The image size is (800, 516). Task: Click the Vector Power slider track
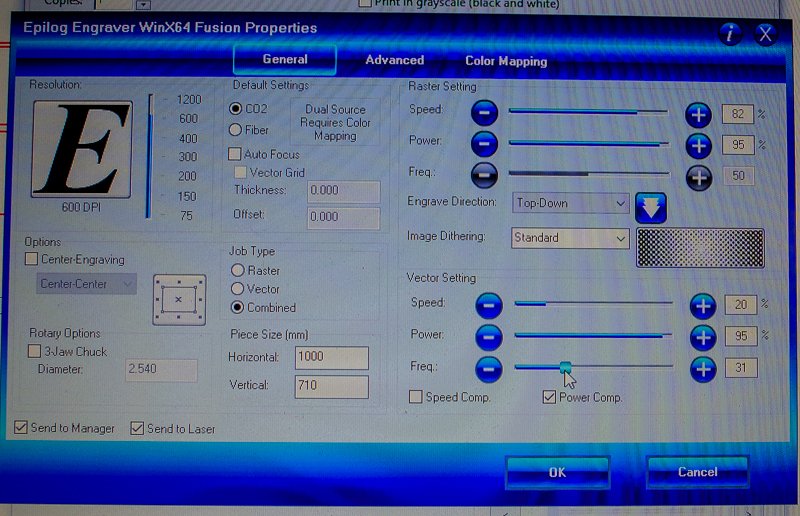(x=593, y=335)
